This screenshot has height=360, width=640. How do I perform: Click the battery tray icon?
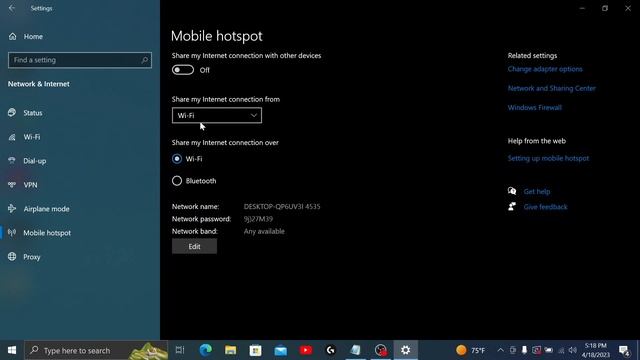pyautogui.click(x=549, y=350)
